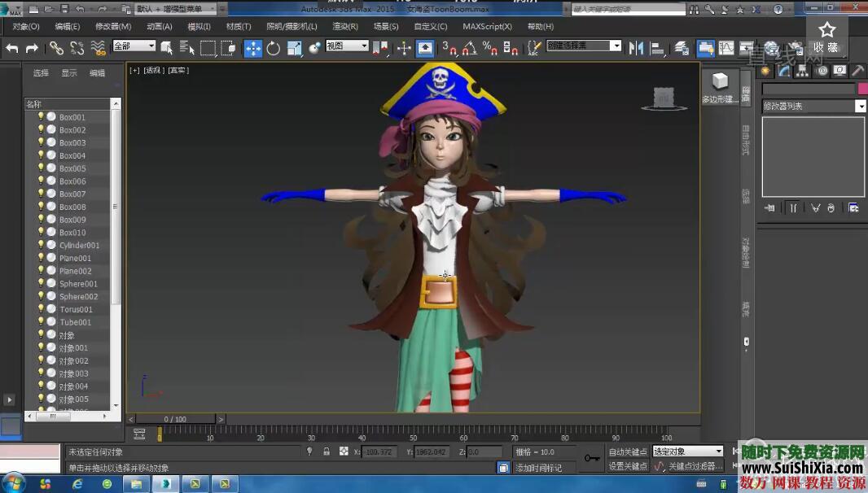
Task: Toggle visibility bulb of Sphere002
Action: (41, 295)
